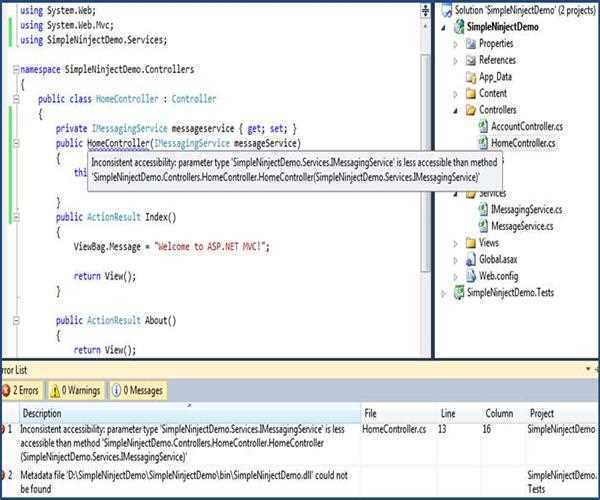Collapse the namespace block in the code editor
This screenshot has width=600, height=500.
[16, 70]
